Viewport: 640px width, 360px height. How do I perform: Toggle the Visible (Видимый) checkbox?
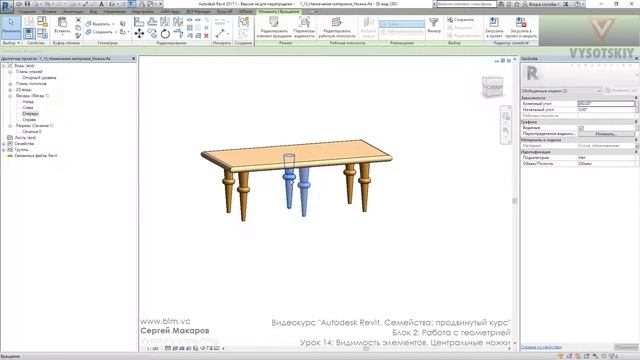(581, 128)
